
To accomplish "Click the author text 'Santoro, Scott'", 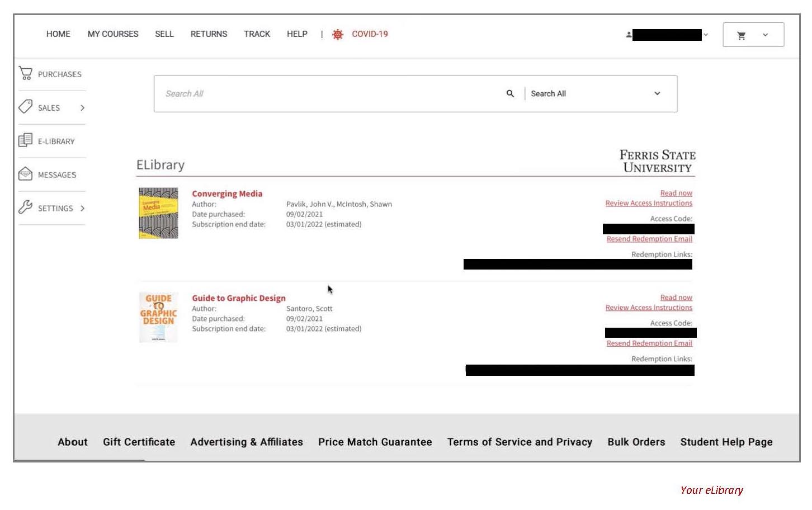I will pos(309,309).
